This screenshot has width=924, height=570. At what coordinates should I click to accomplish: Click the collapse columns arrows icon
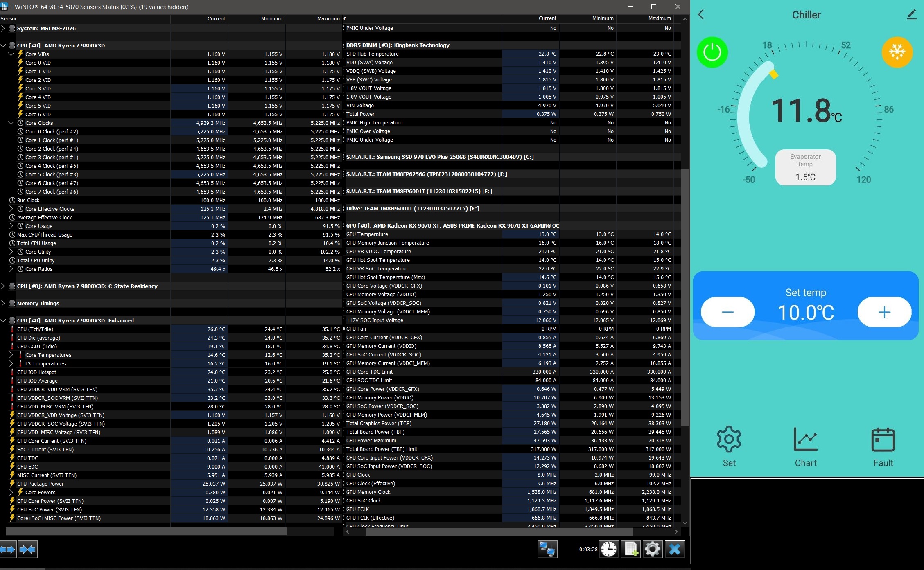coord(27,549)
